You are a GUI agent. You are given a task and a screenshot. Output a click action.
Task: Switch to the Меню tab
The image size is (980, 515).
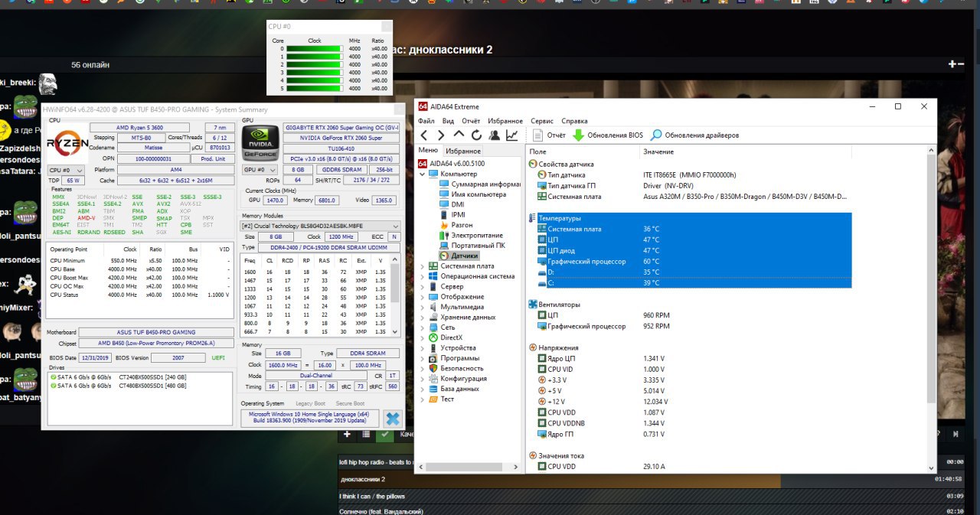coord(428,150)
